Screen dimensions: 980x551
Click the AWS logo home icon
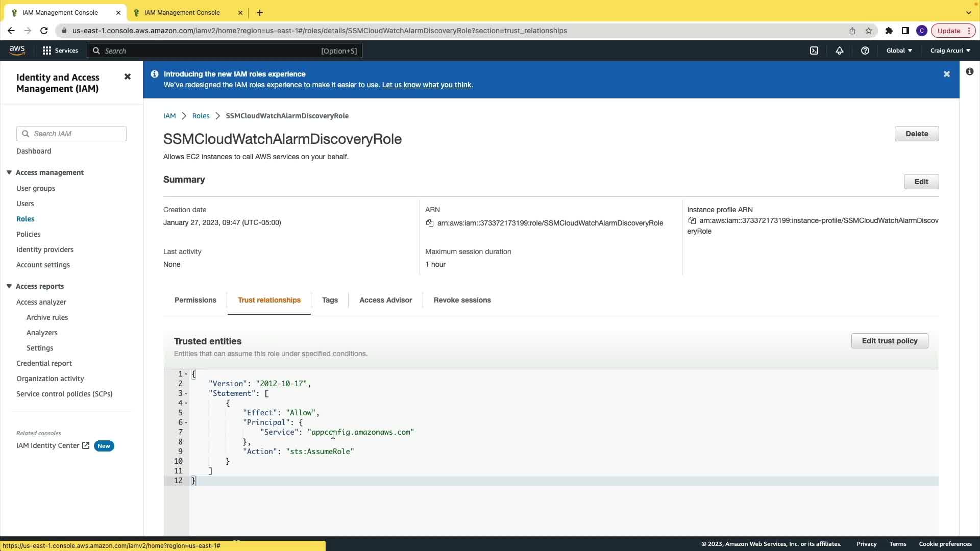click(17, 50)
